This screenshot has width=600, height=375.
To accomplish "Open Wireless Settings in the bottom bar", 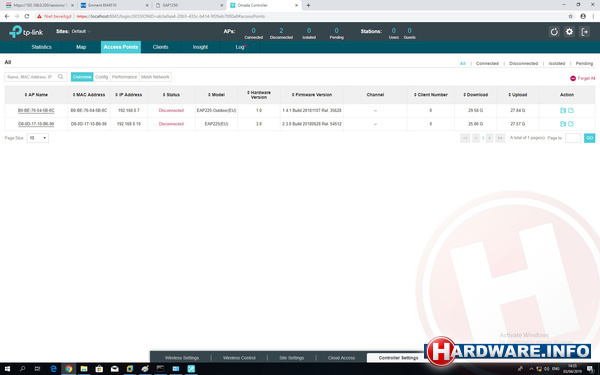I will pos(182,358).
